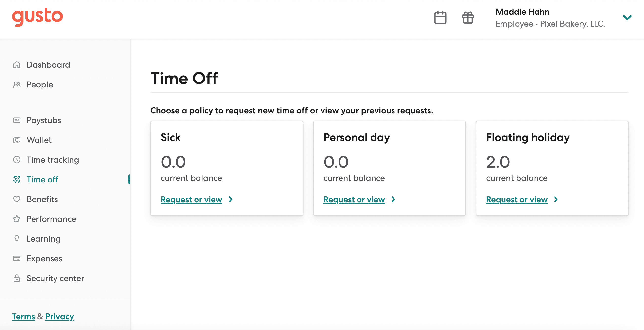This screenshot has width=644, height=330.
Task: Go to the Expenses section
Action: pos(44,258)
